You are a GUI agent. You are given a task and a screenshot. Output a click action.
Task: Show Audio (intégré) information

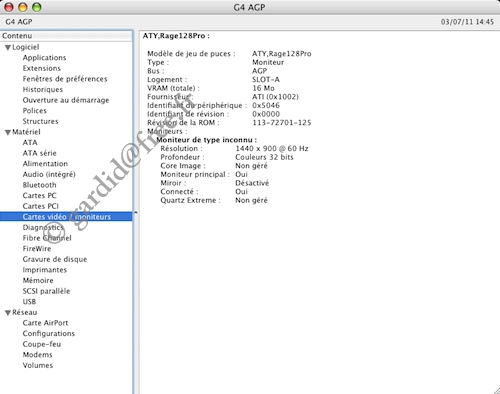(49, 174)
